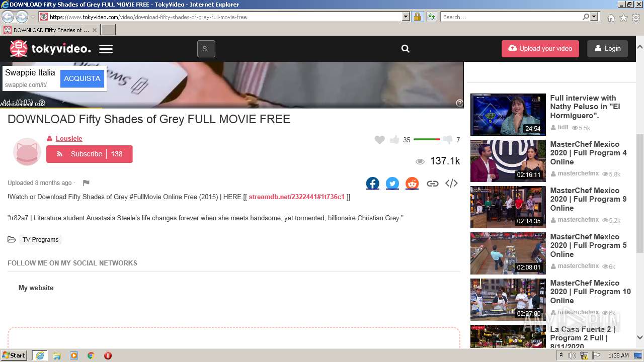The image size is (644, 362).
Task: Click the Louslele channel avatar
Action: tap(27, 151)
